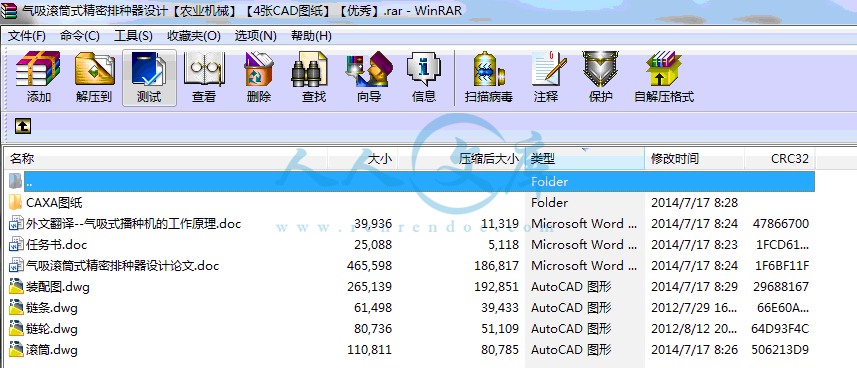
Task: Click the DWG icon of 装配图.dwg
Action: 16,287
